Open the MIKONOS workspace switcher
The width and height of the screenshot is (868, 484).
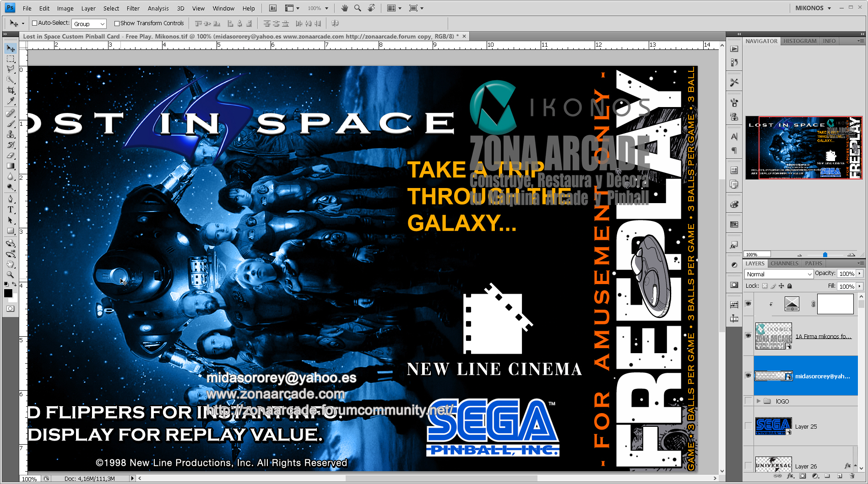pyautogui.click(x=813, y=8)
